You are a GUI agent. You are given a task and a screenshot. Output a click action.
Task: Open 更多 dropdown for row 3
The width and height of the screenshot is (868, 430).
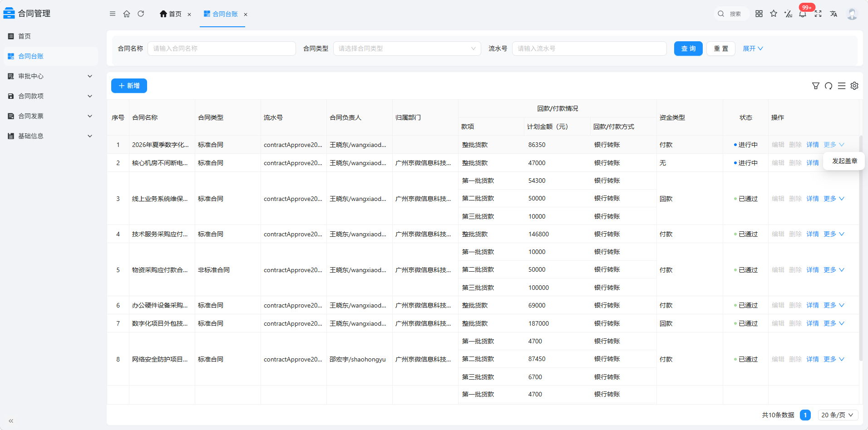(x=834, y=199)
